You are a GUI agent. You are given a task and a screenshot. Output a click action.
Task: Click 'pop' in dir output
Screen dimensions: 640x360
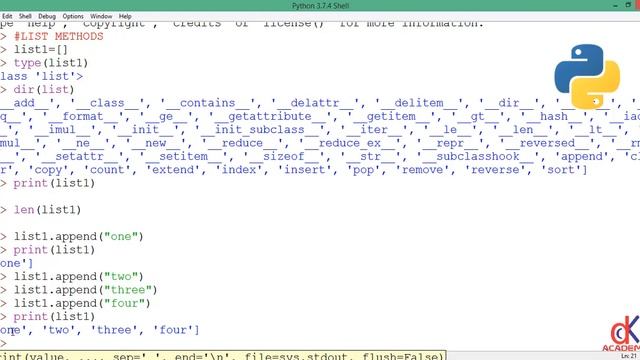pyautogui.click(x=364, y=170)
